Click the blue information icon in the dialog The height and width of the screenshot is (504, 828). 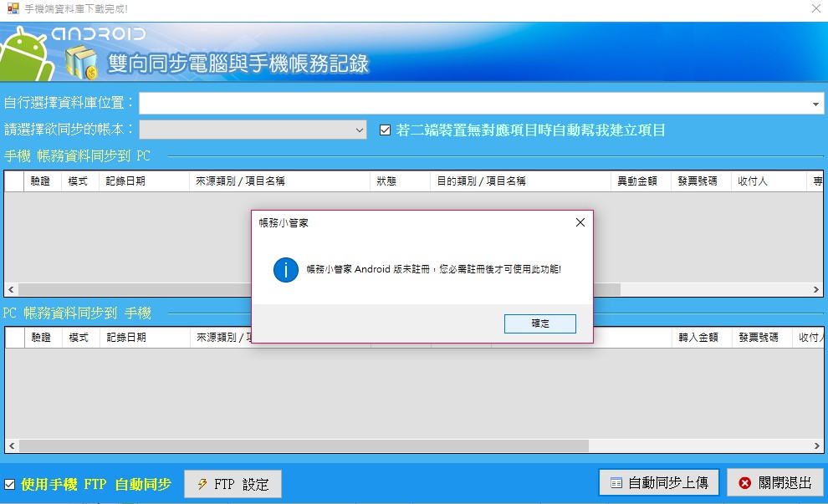coord(286,270)
